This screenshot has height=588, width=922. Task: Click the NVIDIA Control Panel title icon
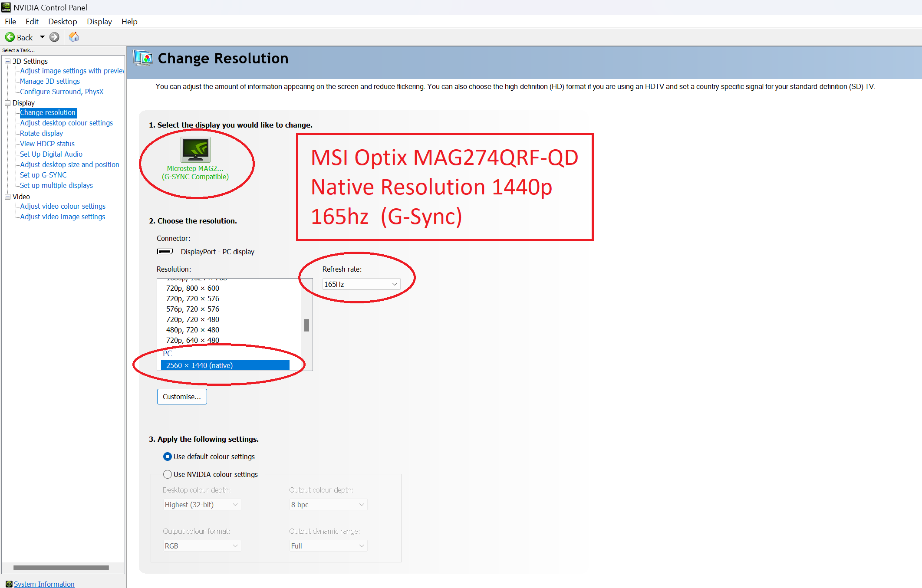6,7
